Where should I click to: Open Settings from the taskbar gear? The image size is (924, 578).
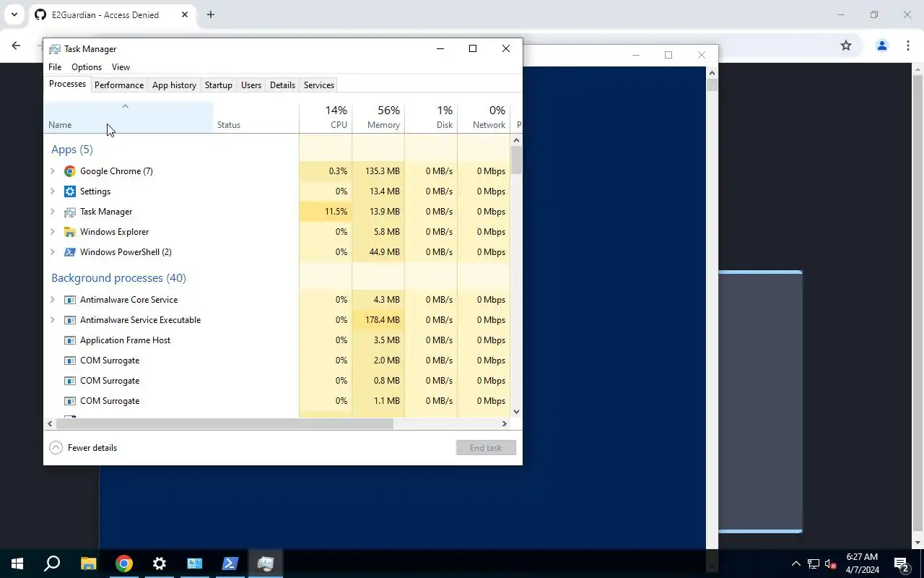160,564
